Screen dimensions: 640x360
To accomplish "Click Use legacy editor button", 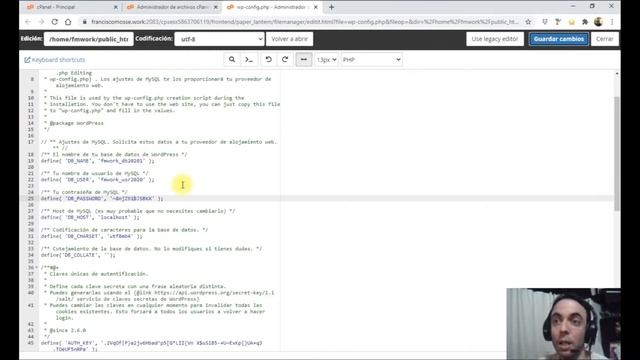I will (495, 39).
